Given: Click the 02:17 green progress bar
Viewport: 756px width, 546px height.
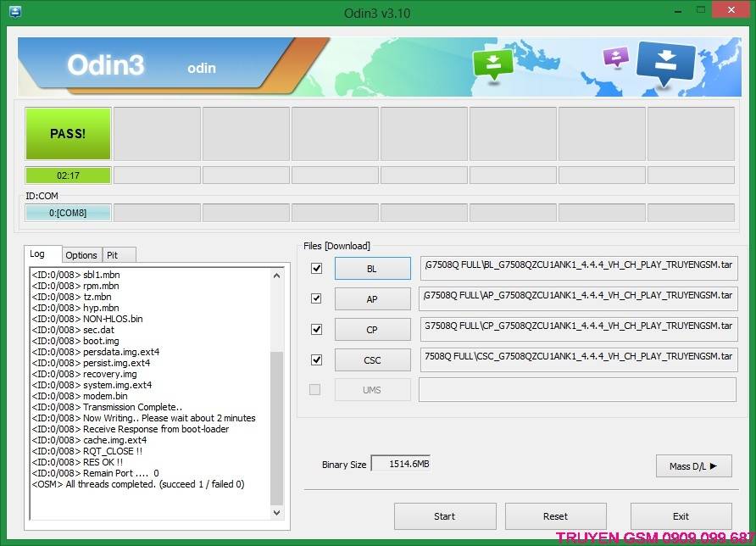Looking at the screenshot, I should 68,175.
